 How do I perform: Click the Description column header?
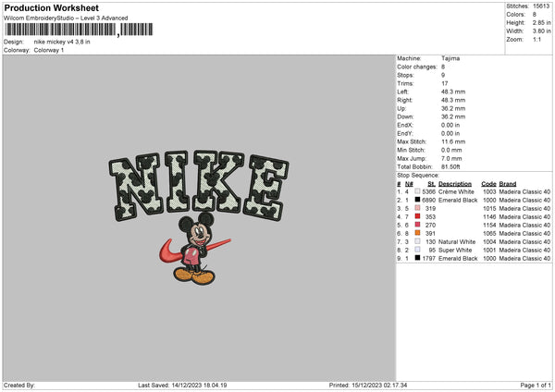[x=455, y=184]
